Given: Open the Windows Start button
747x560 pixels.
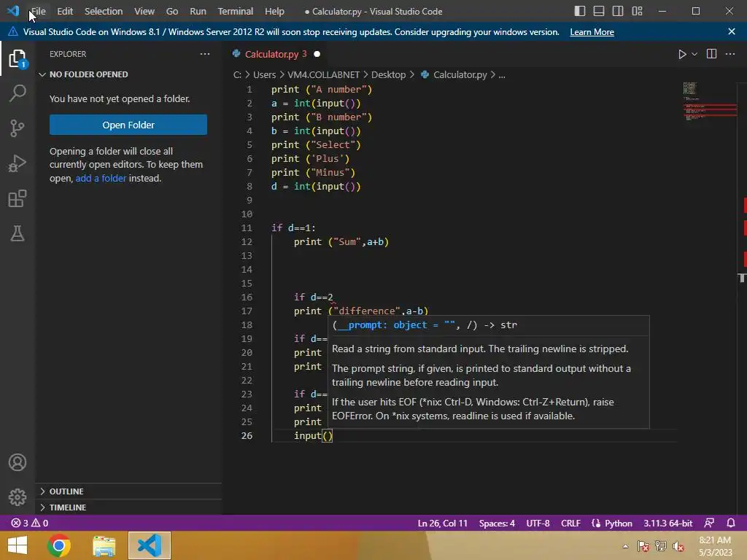Looking at the screenshot, I should pyautogui.click(x=18, y=545).
